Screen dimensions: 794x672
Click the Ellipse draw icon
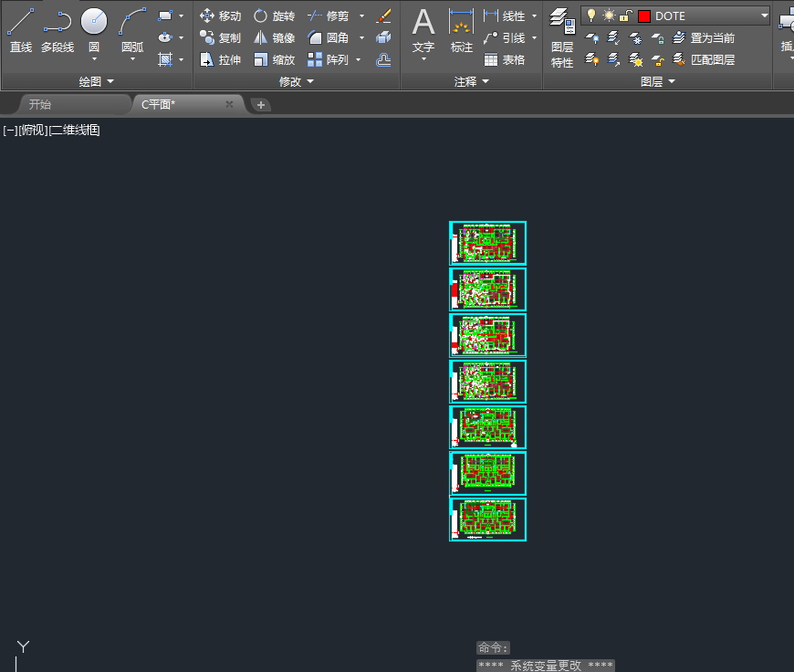tap(165, 37)
